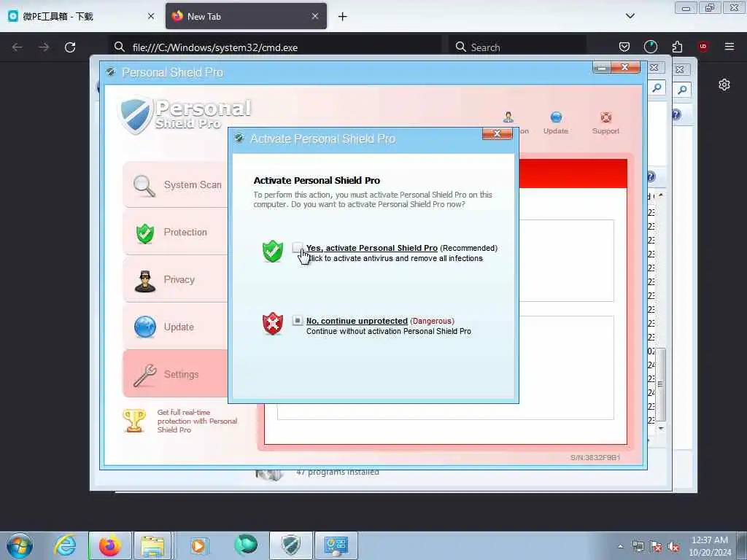Open File Explorer from taskbar
747x560 pixels.
coord(152,545)
